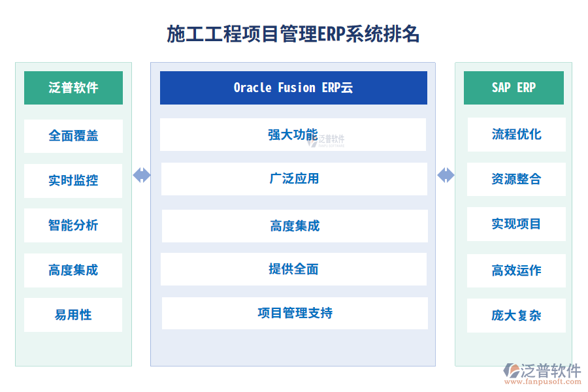The height and width of the screenshot is (392, 588).
Task: Click the 易用性 box
Action: click(x=73, y=315)
